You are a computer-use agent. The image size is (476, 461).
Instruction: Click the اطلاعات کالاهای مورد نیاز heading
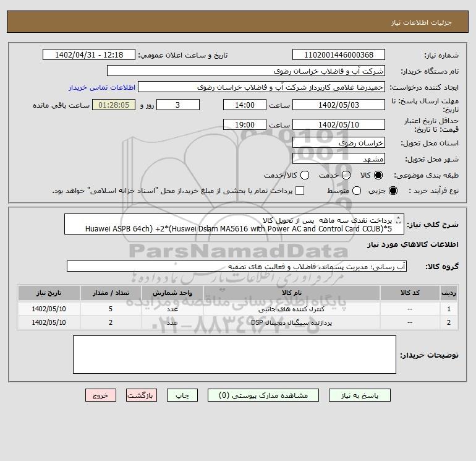[412, 244]
